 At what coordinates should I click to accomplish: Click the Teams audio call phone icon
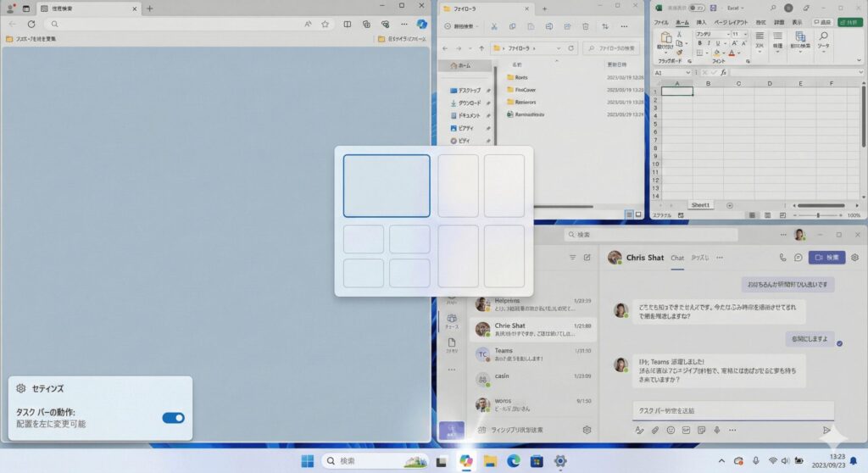click(782, 257)
